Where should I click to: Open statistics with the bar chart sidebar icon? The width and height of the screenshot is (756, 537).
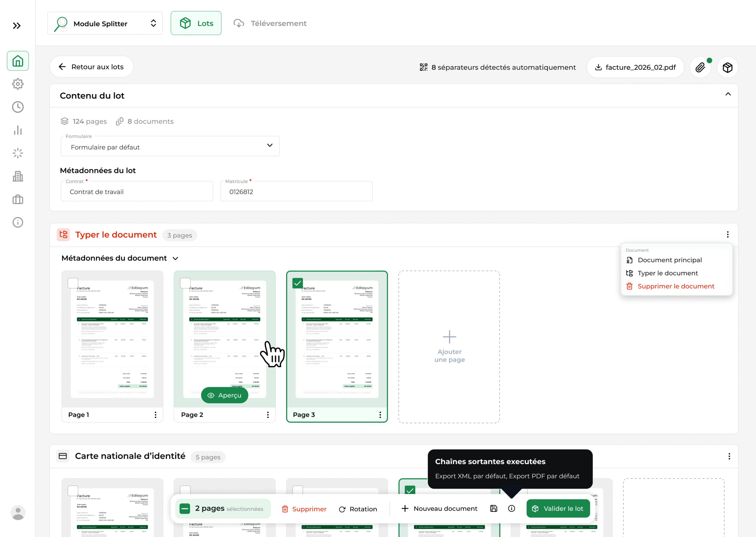[x=17, y=130]
